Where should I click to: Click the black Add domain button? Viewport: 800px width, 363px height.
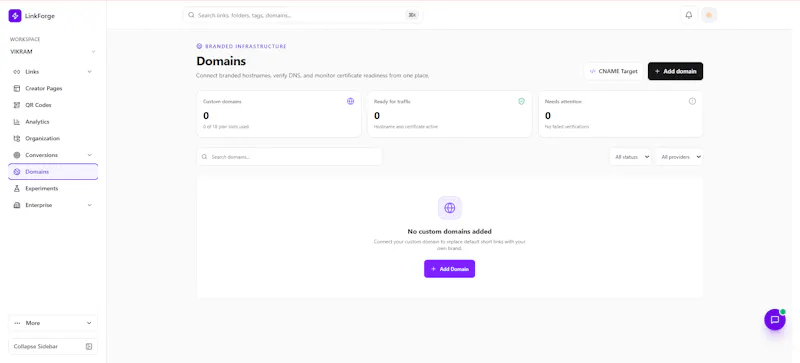point(675,71)
